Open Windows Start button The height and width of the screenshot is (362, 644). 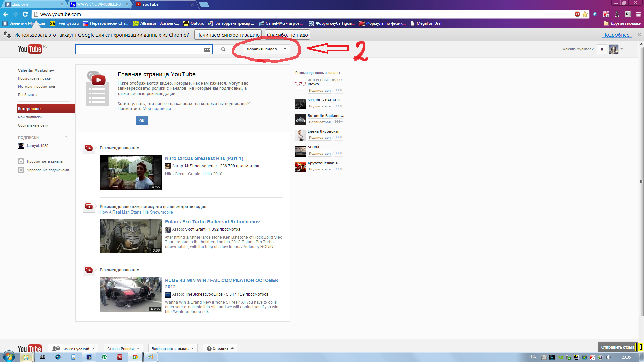coord(9,357)
